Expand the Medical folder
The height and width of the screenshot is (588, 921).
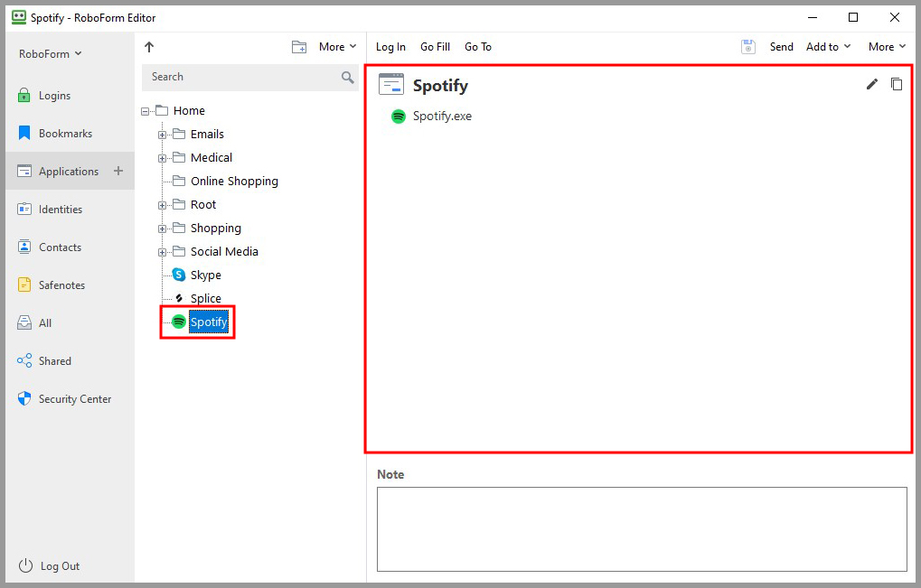(162, 158)
